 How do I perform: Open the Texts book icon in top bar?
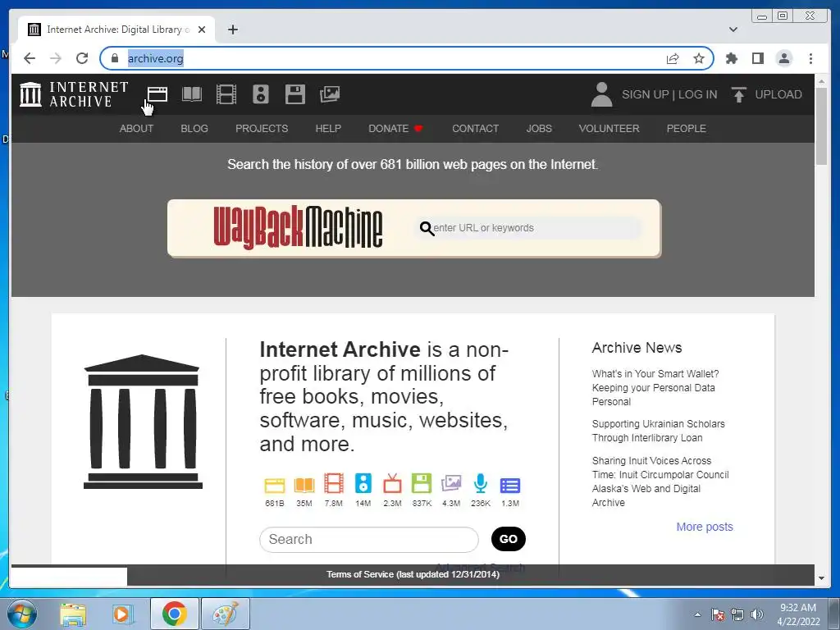click(192, 94)
